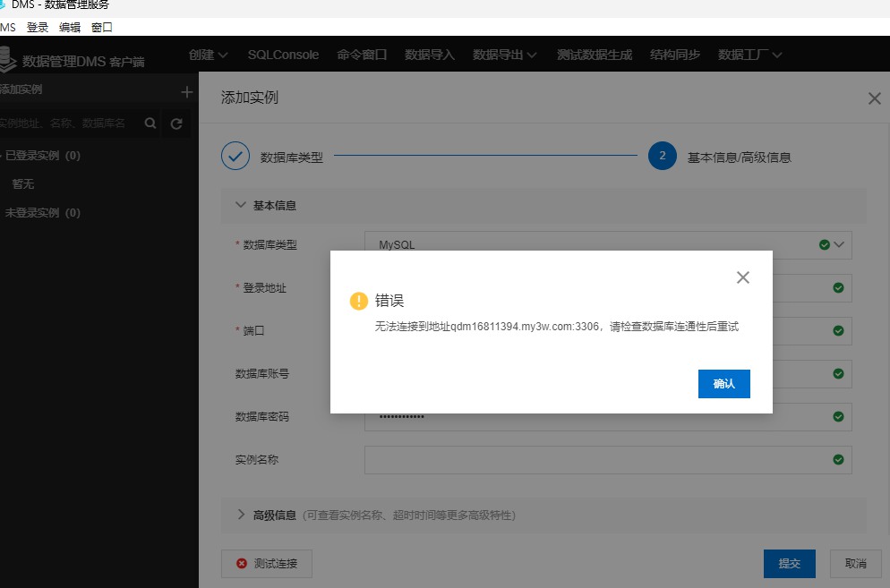Viewport: 890px width, 588px height.
Task: Open SQLConsole from top navigation
Action: pos(283,55)
